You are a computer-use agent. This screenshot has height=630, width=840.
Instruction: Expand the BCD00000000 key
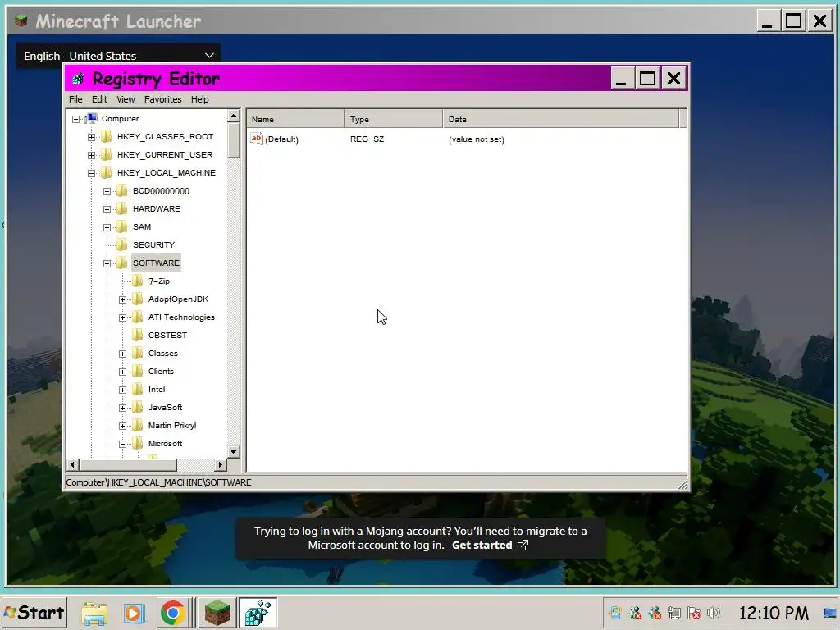pyautogui.click(x=107, y=191)
